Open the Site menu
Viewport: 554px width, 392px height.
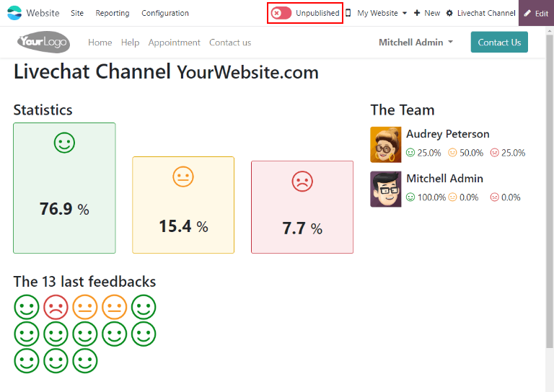point(77,13)
